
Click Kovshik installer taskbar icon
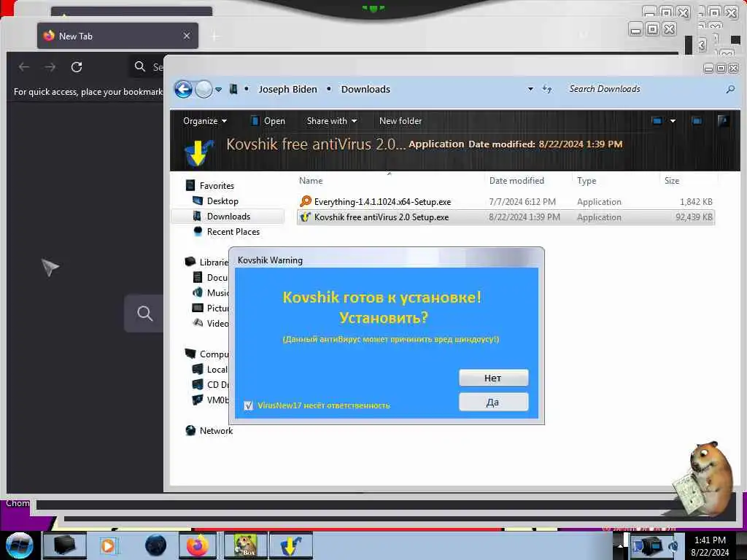290,545
